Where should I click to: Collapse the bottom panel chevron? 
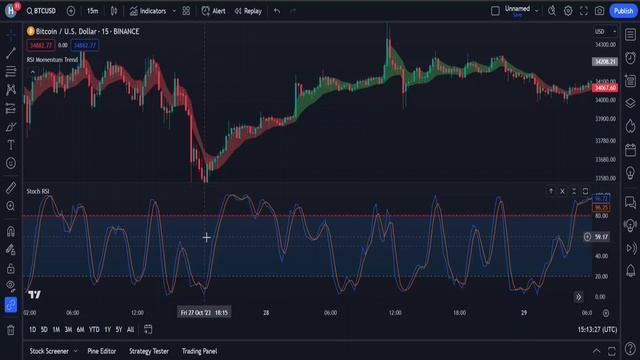tap(596, 351)
